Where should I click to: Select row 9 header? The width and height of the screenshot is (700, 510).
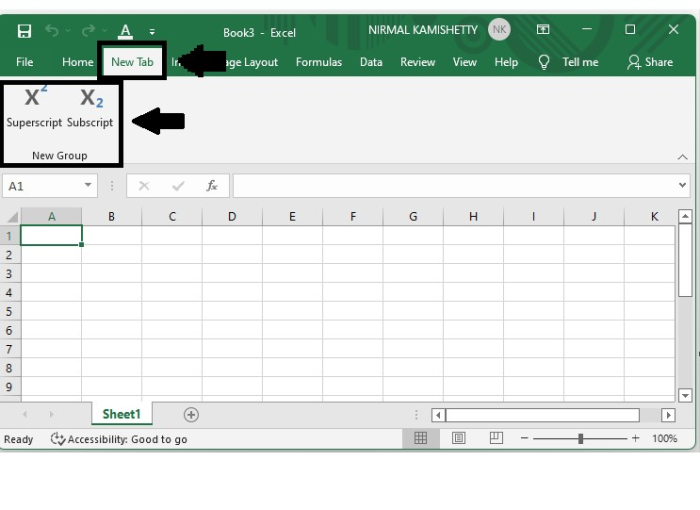coord(9,387)
